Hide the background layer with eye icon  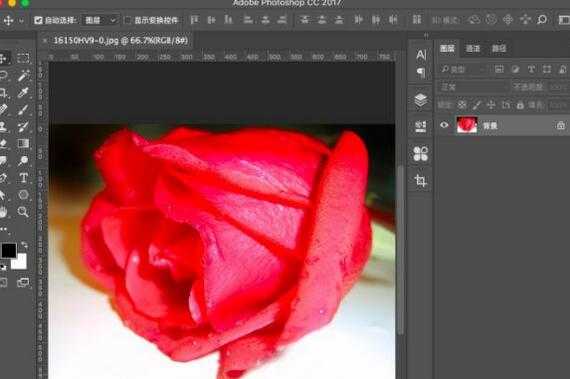[x=444, y=125]
